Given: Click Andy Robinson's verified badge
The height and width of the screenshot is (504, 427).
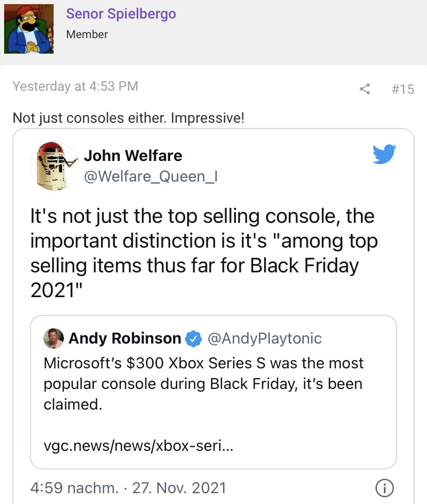Looking at the screenshot, I should (x=193, y=338).
